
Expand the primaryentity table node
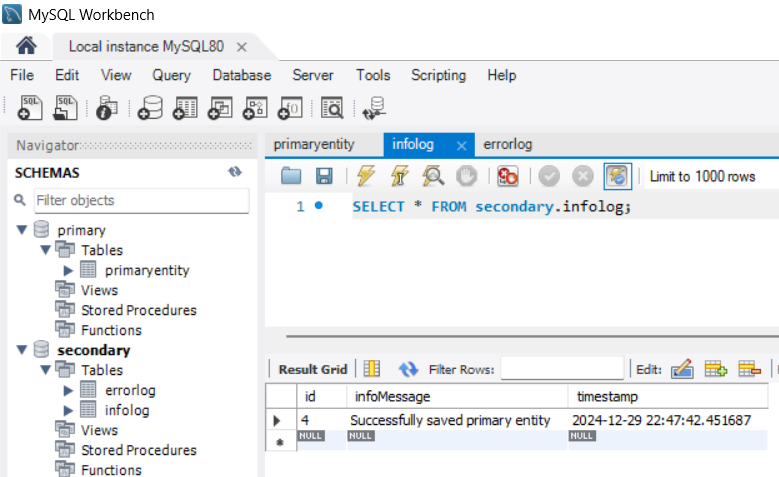pos(68,270)
